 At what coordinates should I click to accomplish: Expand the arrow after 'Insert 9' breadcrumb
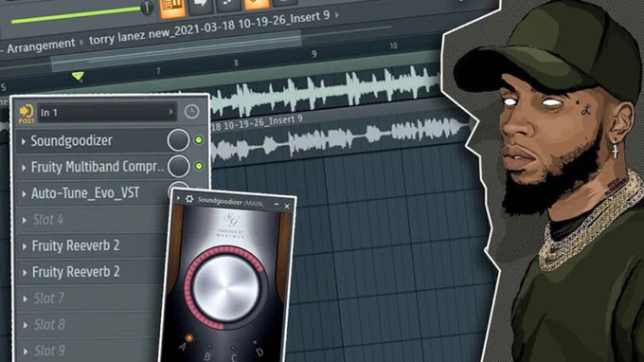pyautogui.click(x=337, y=15)
